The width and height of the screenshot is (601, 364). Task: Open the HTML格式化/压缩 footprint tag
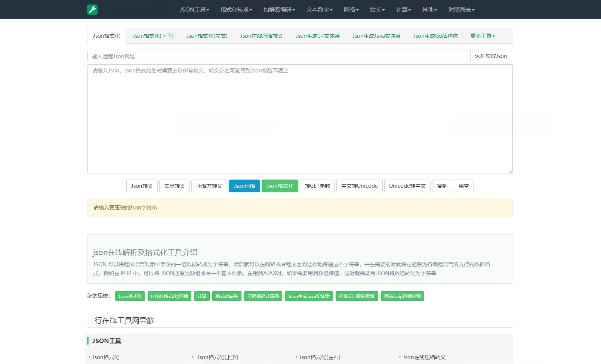(x=169, y=296)
